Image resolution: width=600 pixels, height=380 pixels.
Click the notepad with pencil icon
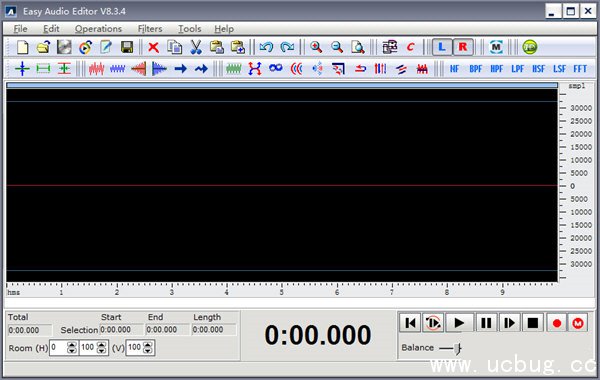pyautogui.click(x=106, y=47)
